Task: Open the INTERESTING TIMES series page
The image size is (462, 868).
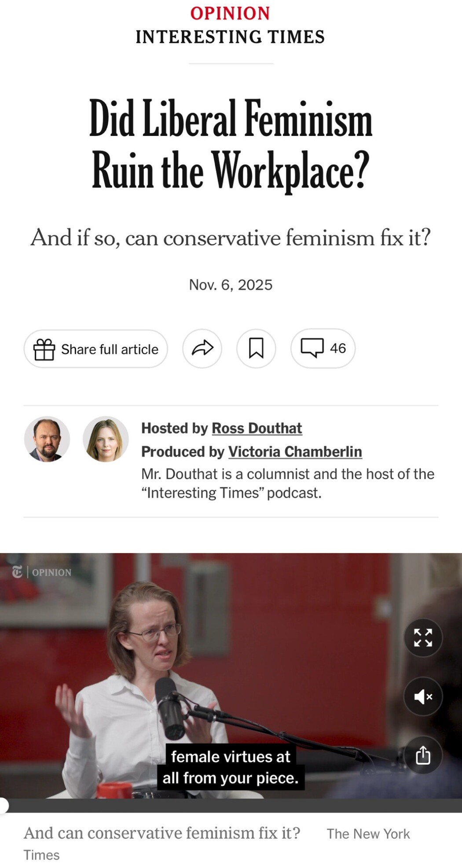Action: pos(230,37)
